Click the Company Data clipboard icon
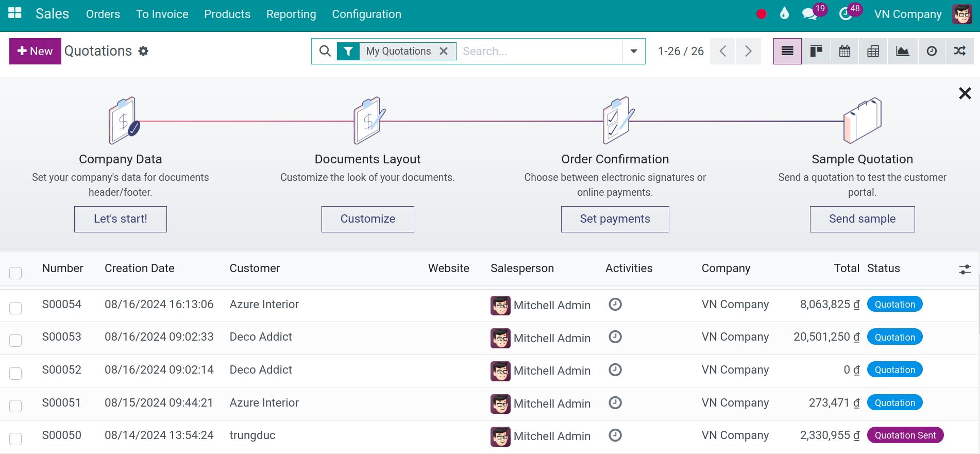The image size is (980, 454). [x=124, y=121]
